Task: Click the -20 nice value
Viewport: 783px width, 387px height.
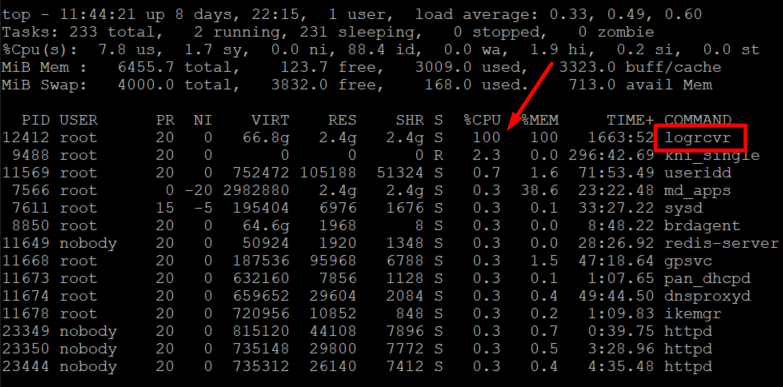Action: click(x=199, y=191)
